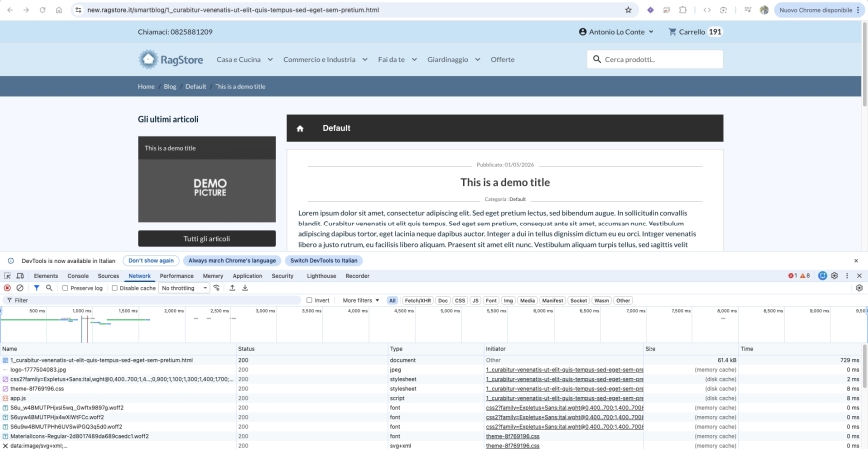The width and height of the screenshot is (868, 449).
Task: Open network search with magnifier icon
Action: pyautogui.click(x=49, y=288)
